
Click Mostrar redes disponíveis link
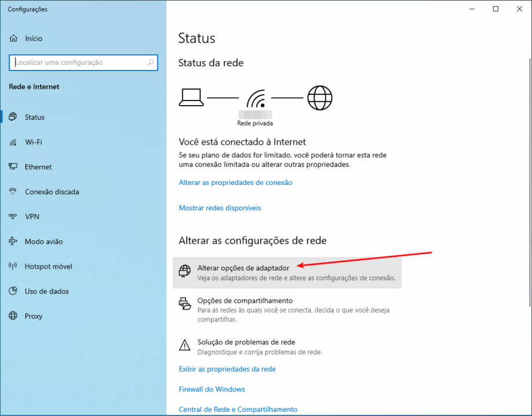click(x=220, y=208)
